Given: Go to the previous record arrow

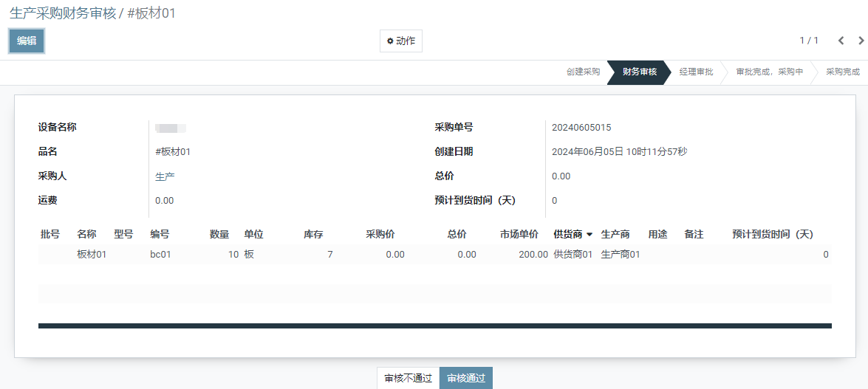Looking at the screenshot, I should [x=841, y=41].
